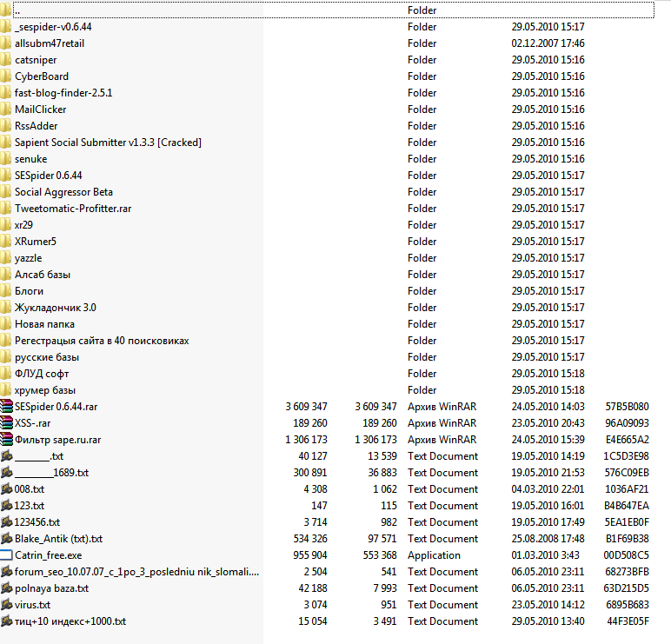The height and width of the screenshot is (644, 671).
Task: Click the CRC value 57B5B080
Action: (x=627, y=407)
